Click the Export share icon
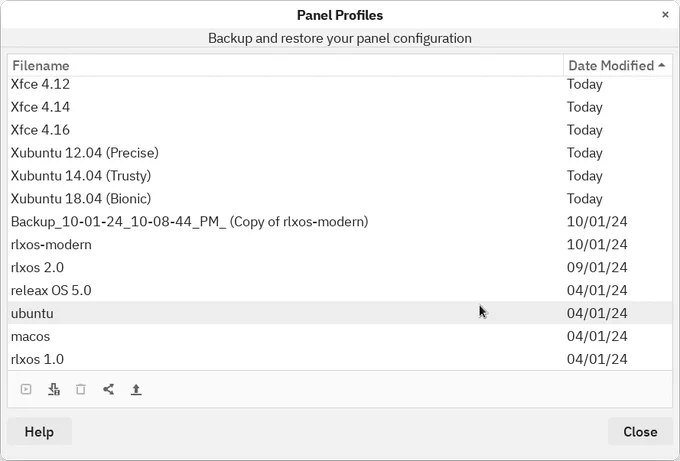680x461 pixels. (108, 389)
